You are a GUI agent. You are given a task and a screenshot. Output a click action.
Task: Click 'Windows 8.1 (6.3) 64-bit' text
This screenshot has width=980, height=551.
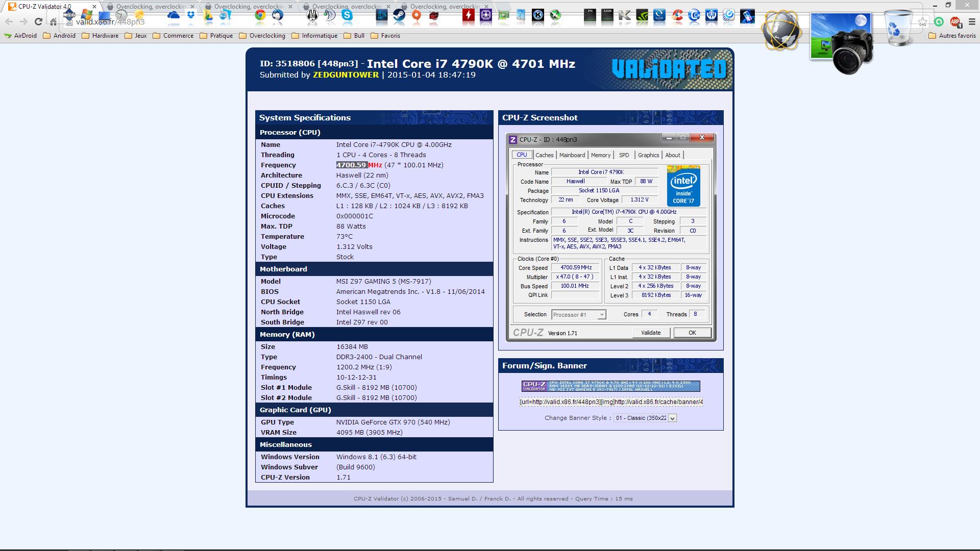click(x=376, y=457)
